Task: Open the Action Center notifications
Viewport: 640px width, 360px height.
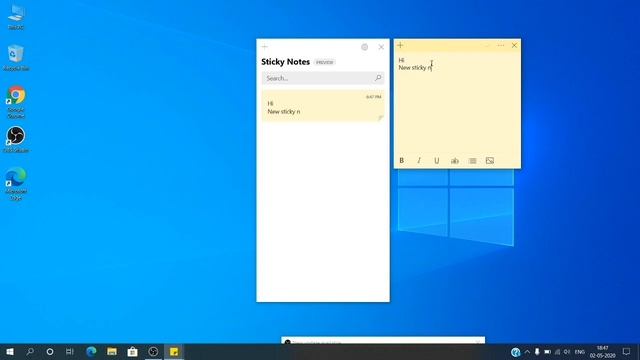Action: [627, 352]
